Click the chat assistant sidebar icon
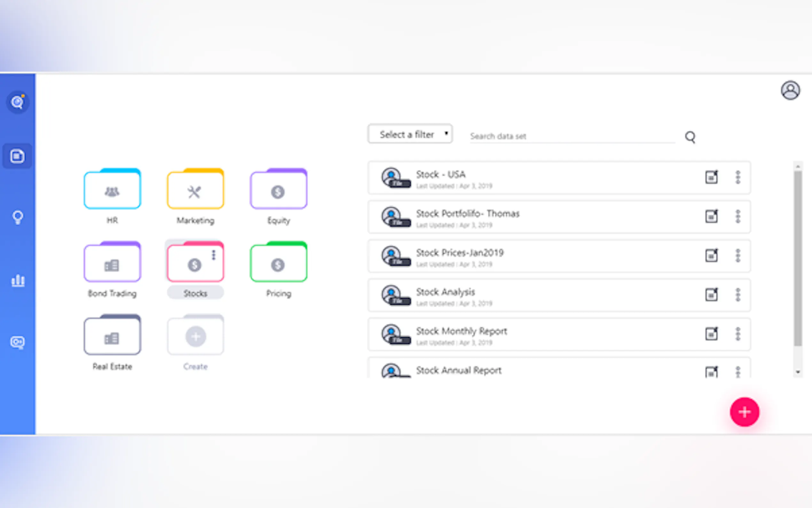The width and height of the screenshot is (812, 508). [x=18, y=342]
